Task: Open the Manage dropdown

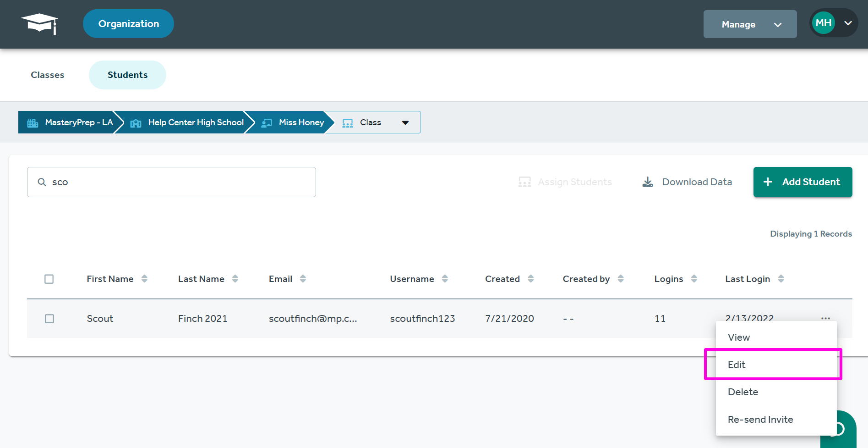Action: click(x=749, y=24)
